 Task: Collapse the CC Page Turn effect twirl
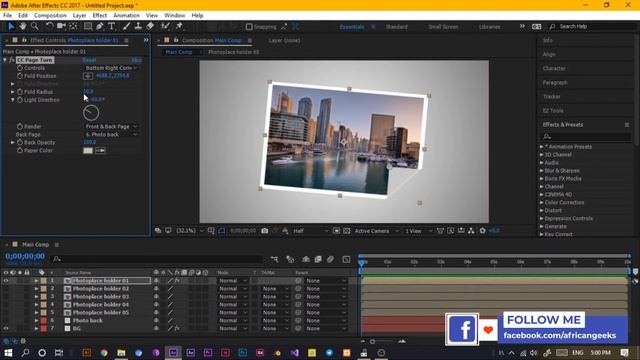[5, 60]
